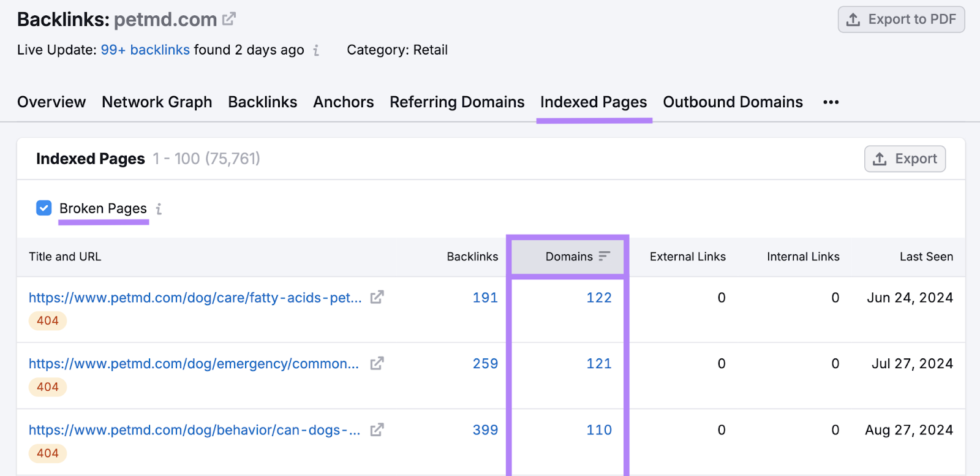This screenshot has width=980, height=476.
Task: Sort by the Backlinks column header
Action: 472,257
